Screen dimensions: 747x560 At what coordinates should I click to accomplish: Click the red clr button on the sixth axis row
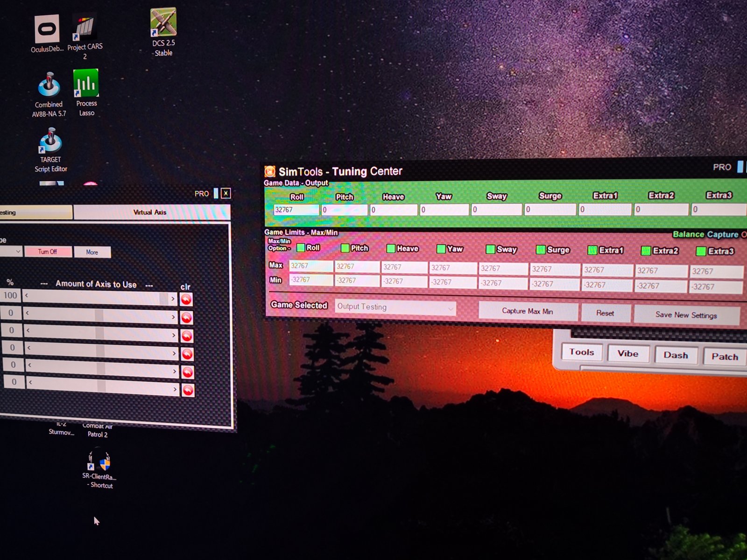188,390
